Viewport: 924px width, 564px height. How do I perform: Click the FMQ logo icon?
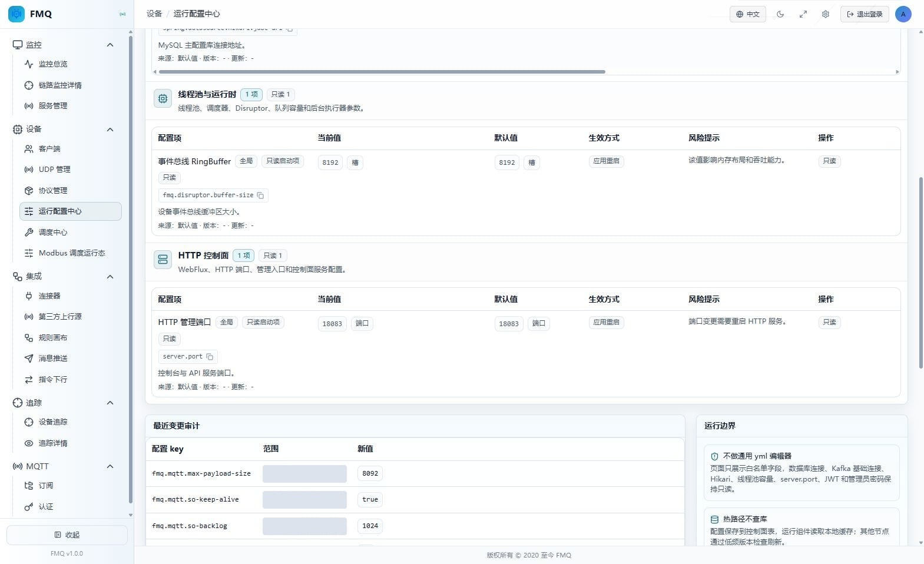coord(16,14)
